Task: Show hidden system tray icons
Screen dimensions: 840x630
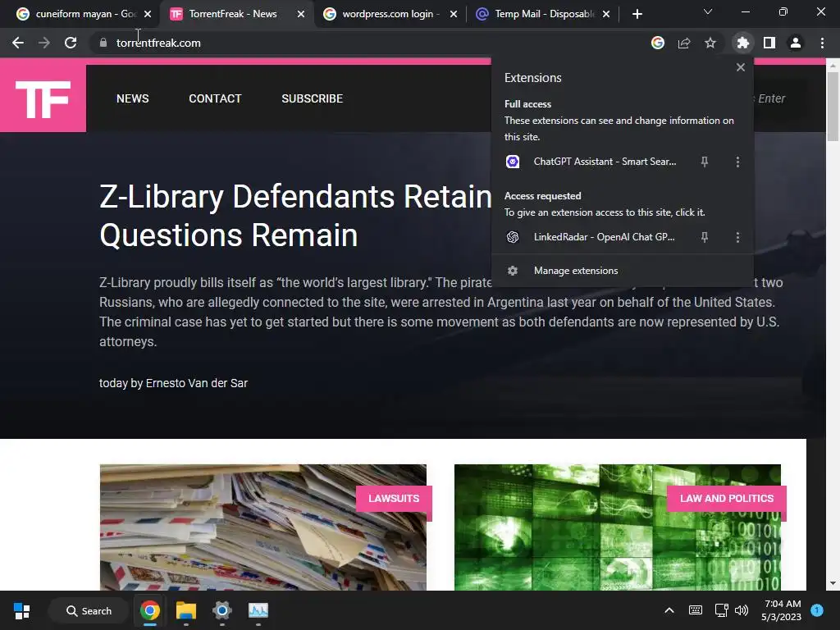Action: (669, 610)
